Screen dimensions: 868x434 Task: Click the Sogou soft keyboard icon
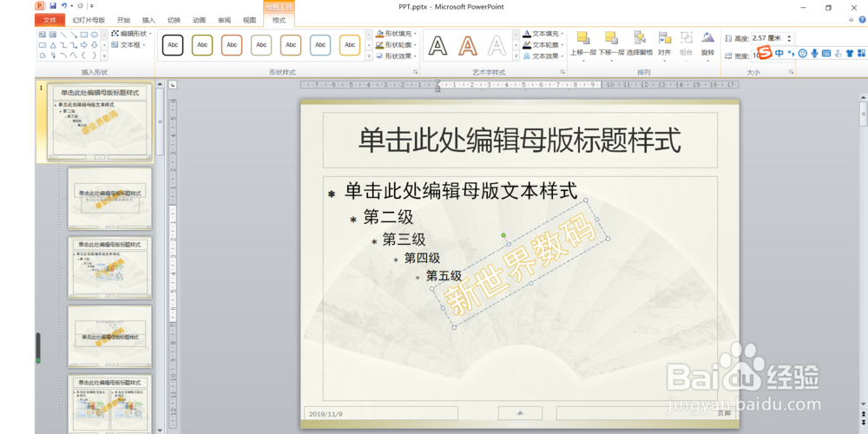click(x=826, y=53)
